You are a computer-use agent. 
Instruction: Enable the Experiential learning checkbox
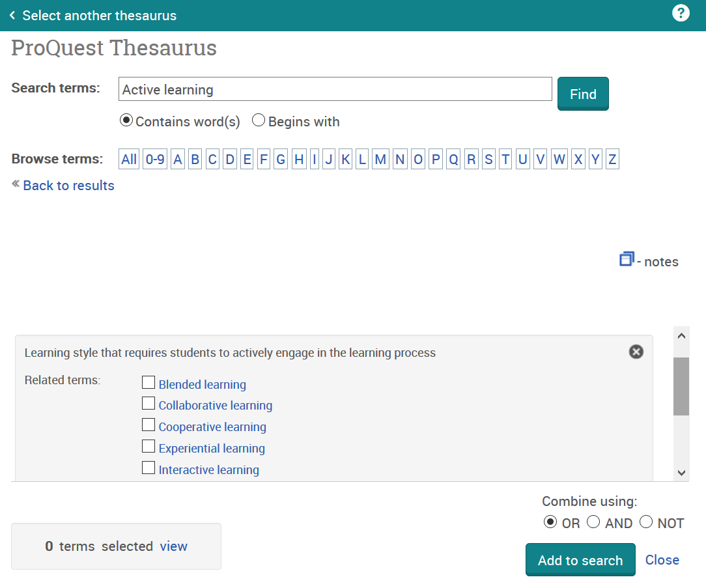pos(148,447)
